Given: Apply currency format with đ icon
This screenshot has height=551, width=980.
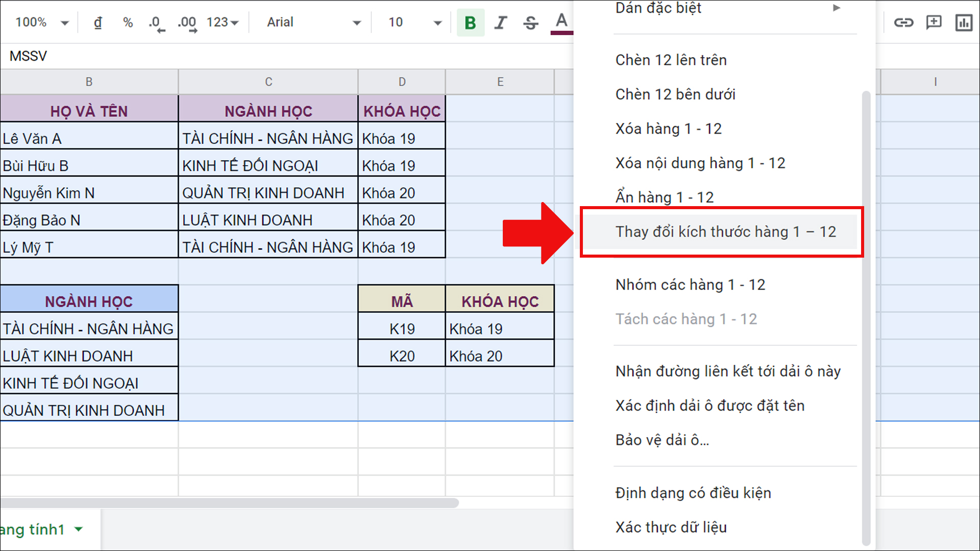Looking at the screenshot, I should (98, 22).
